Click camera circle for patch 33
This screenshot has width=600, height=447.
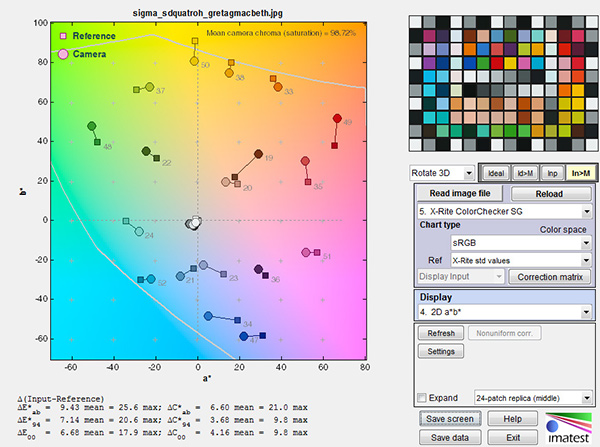(x=278, y=87)
